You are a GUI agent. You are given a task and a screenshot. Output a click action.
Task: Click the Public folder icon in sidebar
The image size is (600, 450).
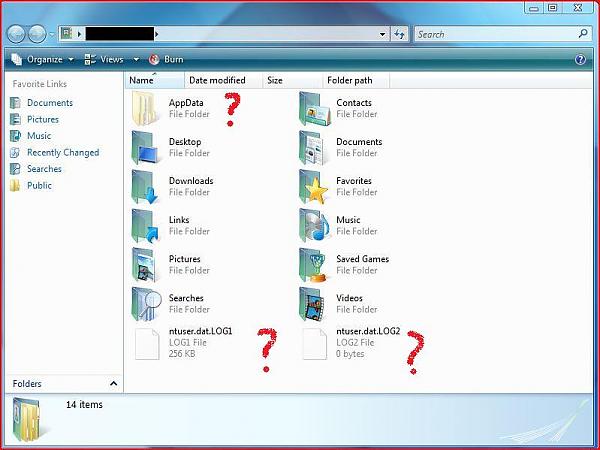[15, 185]
